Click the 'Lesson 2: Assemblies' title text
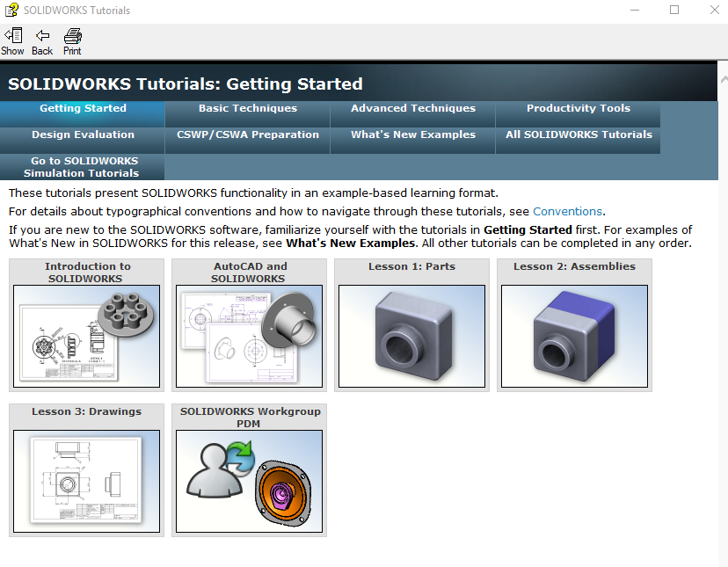Viewport: 728px width, 567px height. tap(574, 266)
